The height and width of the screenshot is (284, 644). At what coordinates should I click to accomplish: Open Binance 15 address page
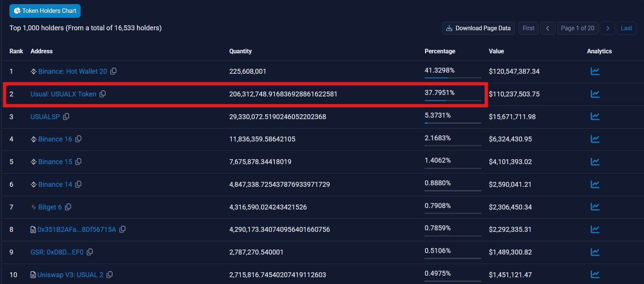[55, 162]
